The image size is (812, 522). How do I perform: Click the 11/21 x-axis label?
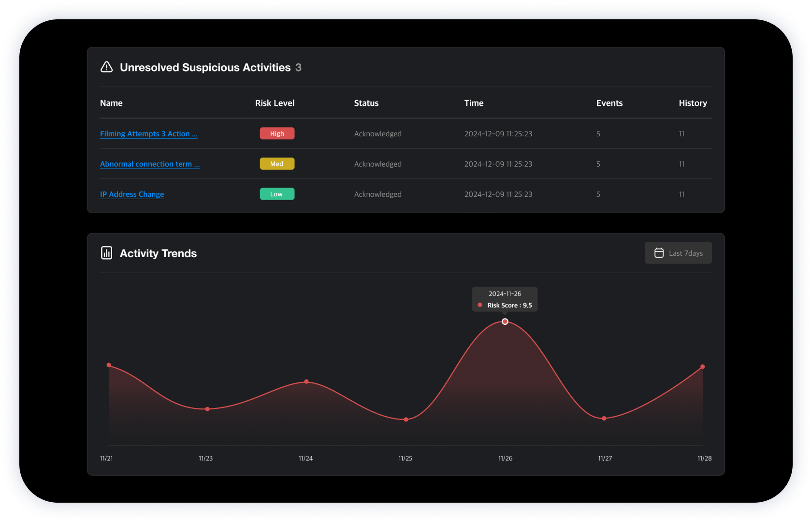[x=106, y=458]
